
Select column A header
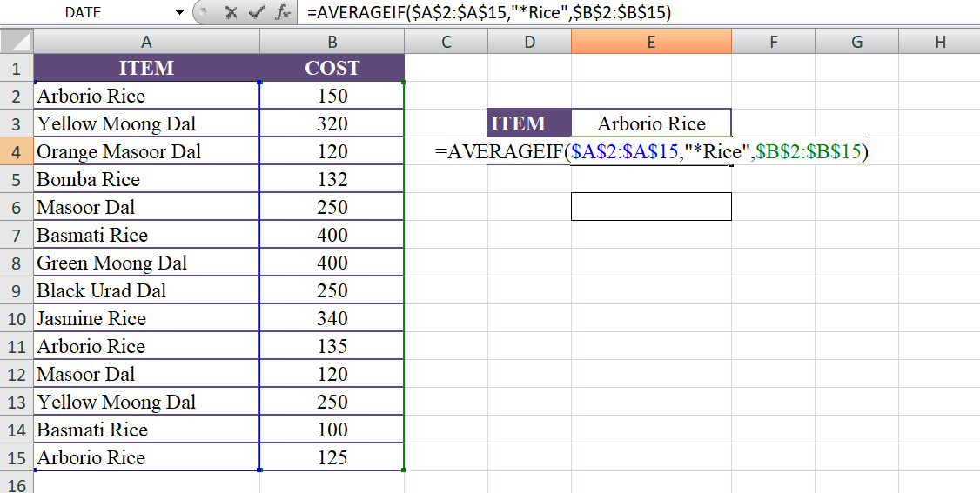(146, 41)
